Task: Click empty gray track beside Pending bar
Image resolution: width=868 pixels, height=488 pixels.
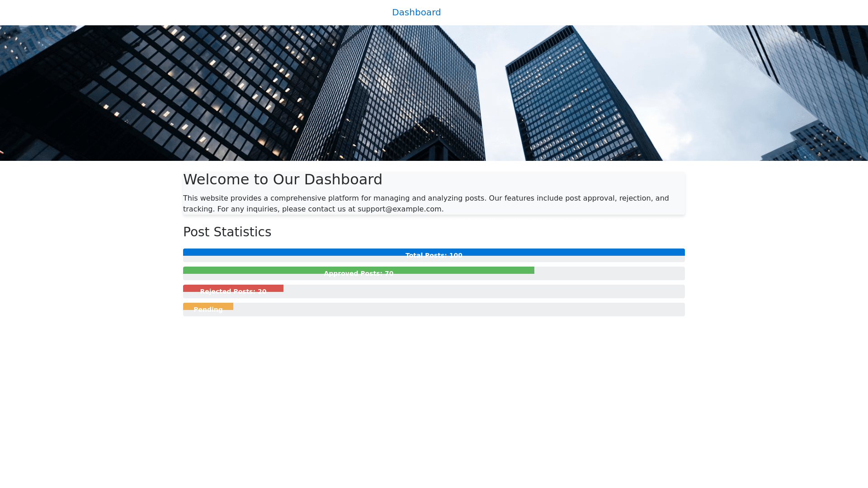Action: pos(459,310)
